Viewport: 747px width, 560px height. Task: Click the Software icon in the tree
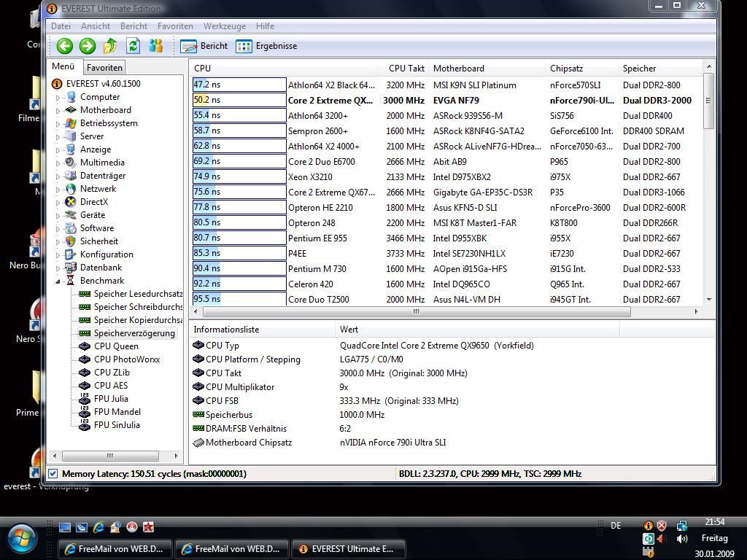tap(71, 228)
